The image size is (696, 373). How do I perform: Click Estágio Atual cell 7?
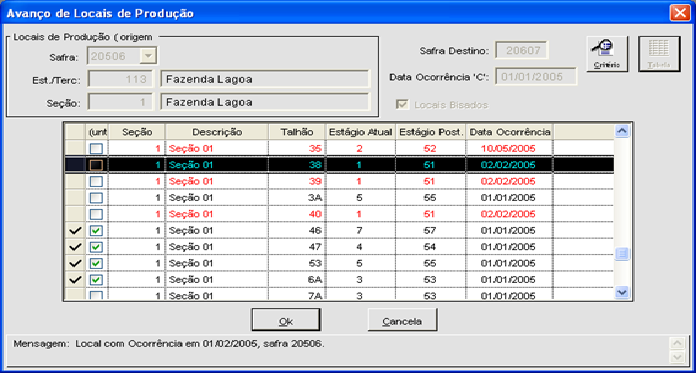pos(360,230)
